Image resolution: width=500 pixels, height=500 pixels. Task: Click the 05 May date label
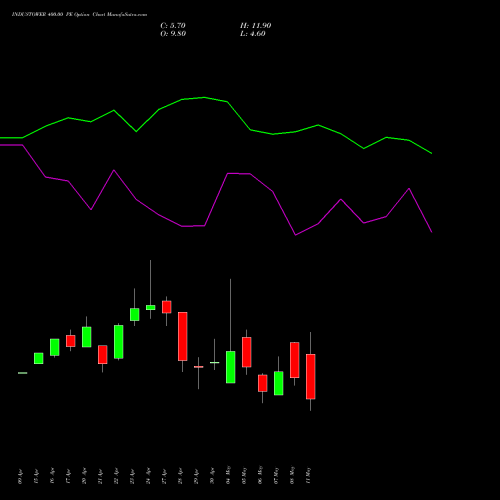(x=245, y=475)
